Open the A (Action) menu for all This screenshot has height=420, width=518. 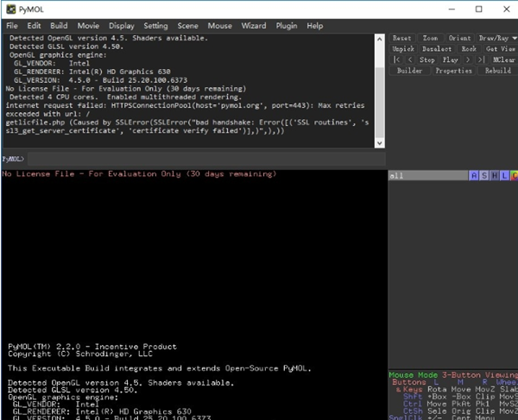(474, 175)
